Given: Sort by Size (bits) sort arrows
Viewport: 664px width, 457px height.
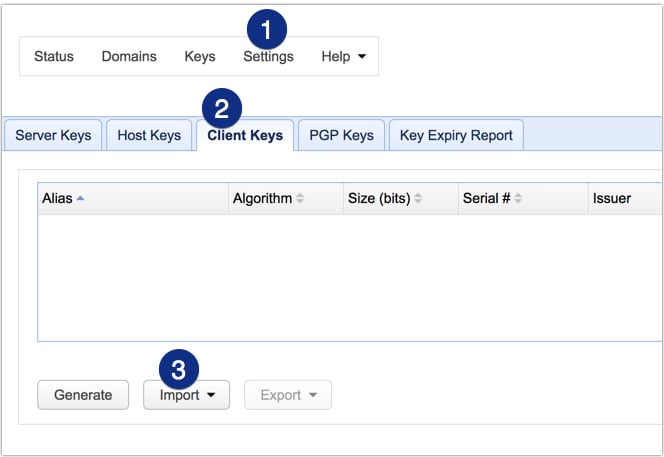Looking at the screenshot, I should (418, 199).
